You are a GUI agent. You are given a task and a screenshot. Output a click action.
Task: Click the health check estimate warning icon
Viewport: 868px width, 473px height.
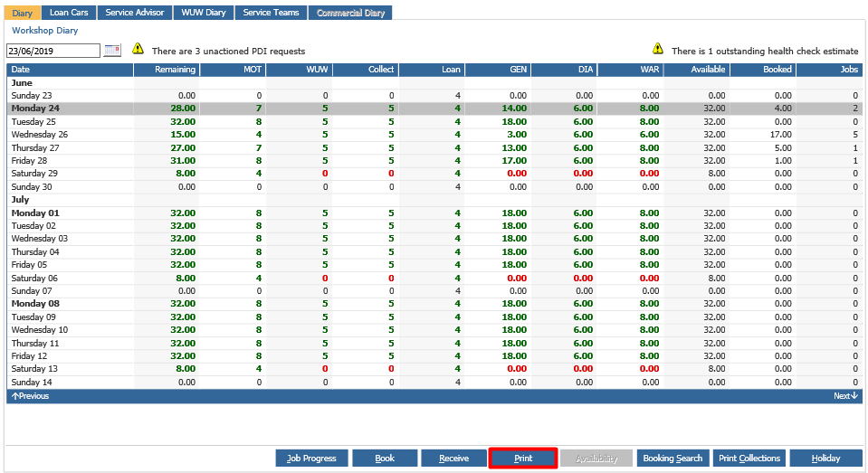[x=658, y=49]
